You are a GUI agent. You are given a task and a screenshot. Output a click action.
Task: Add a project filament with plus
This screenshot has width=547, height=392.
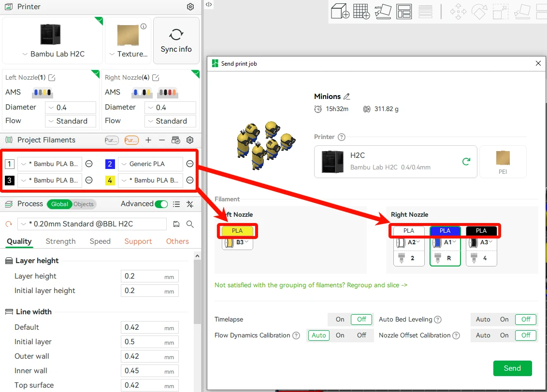(x=148, y=140)
